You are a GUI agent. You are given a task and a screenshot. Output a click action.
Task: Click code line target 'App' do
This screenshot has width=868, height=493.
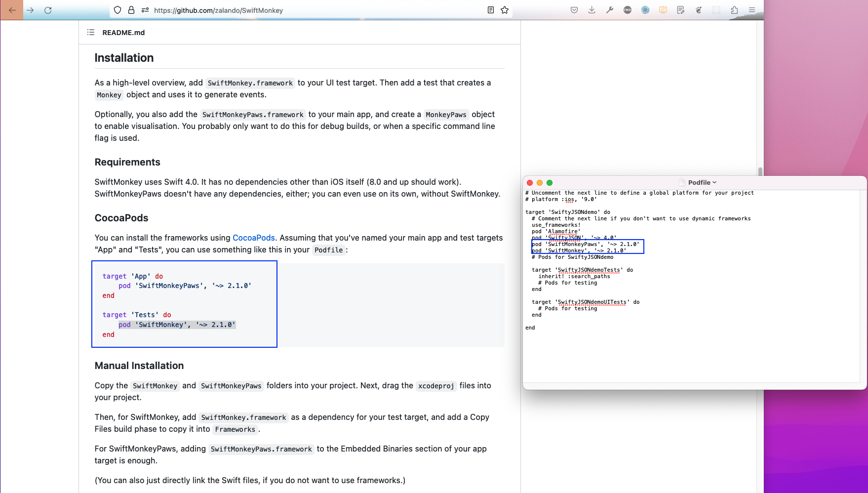(x=133, y=276)
